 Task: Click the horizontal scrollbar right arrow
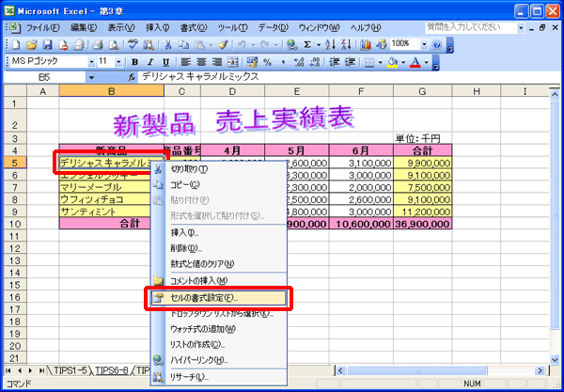(x=540, y=370)
